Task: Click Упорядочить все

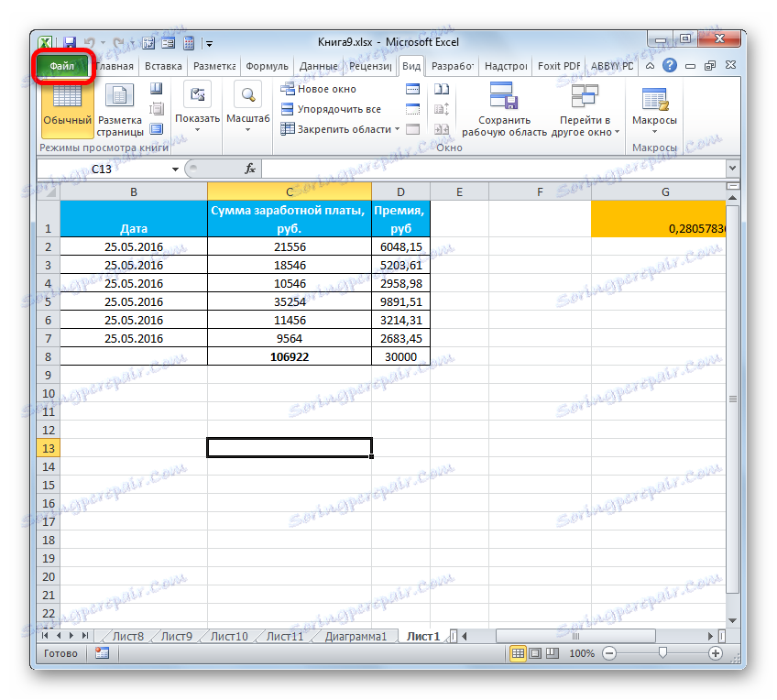Action: pyautogui.click(x=331, y=109)
